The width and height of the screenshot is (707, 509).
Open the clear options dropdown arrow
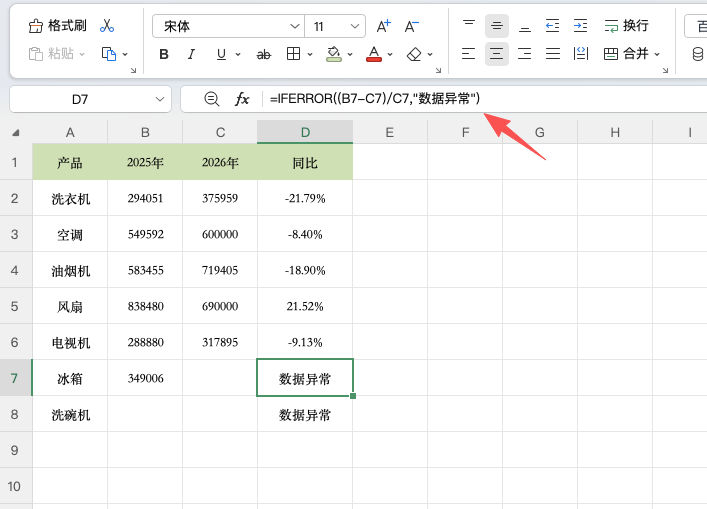coord(430,55)
